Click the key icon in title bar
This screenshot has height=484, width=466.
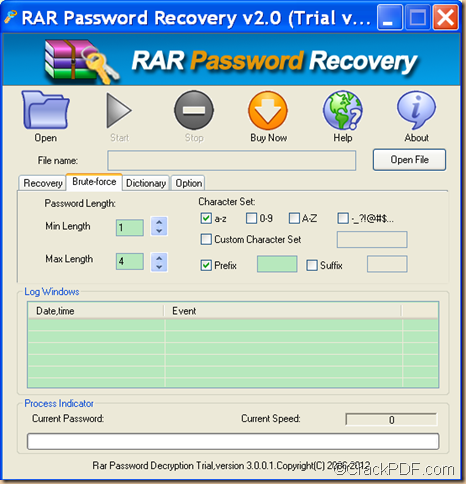(10, 17)
